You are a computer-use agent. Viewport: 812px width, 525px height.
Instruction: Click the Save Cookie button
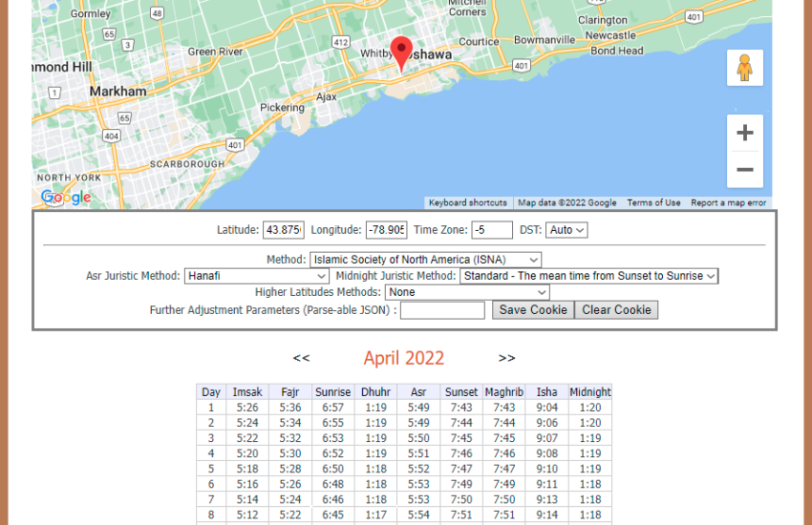click(x=533, y=309)
